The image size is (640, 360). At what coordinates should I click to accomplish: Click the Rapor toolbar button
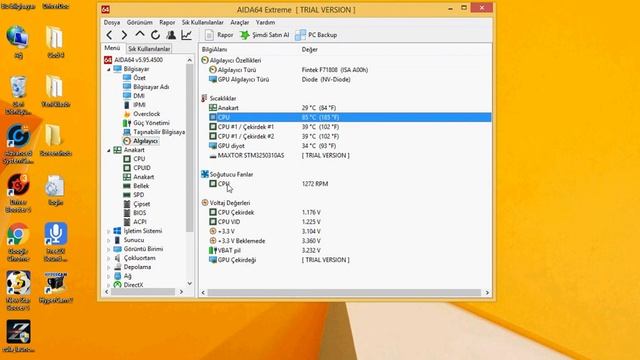click(x=219, y=35)
